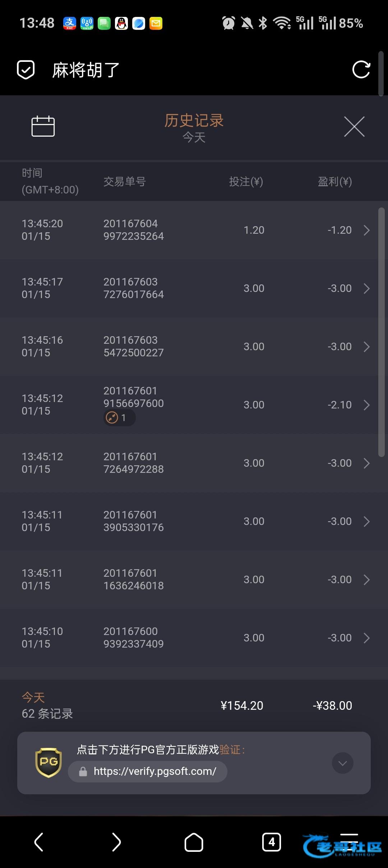
Task: Open the browser tab switcher showing 4
Action: [272, 842]
